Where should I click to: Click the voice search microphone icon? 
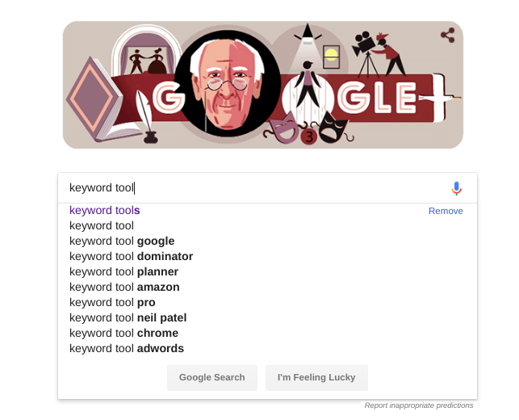tap(456, 188)
